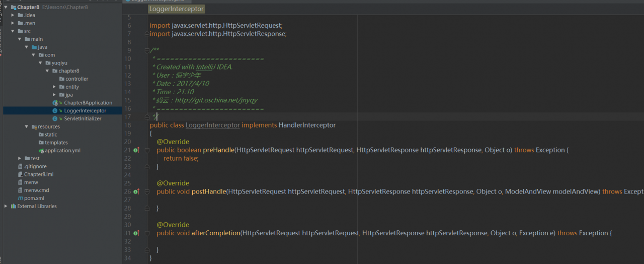644x264 pixels.
Task: Click the ServletInitializer class icon in tree
Action: (x=55, y=119)
